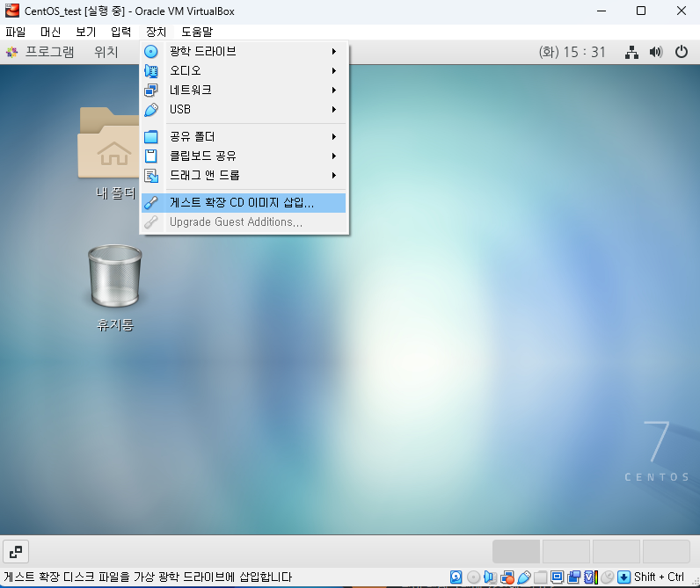Click the audio speaker icon in the menu
The width and height of the screenshot is (700, 588).
(x=151, y=71)
